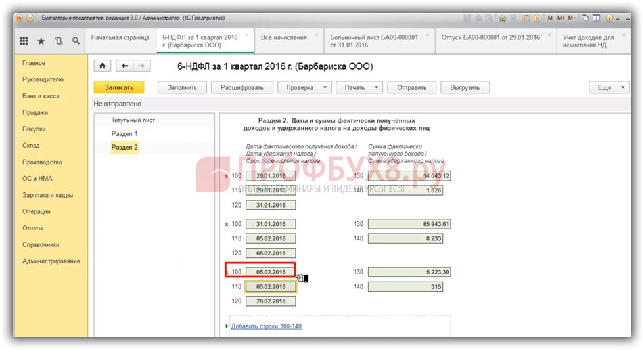Click the home icon button
Viewport: 644px width, 350px height.
103,66
